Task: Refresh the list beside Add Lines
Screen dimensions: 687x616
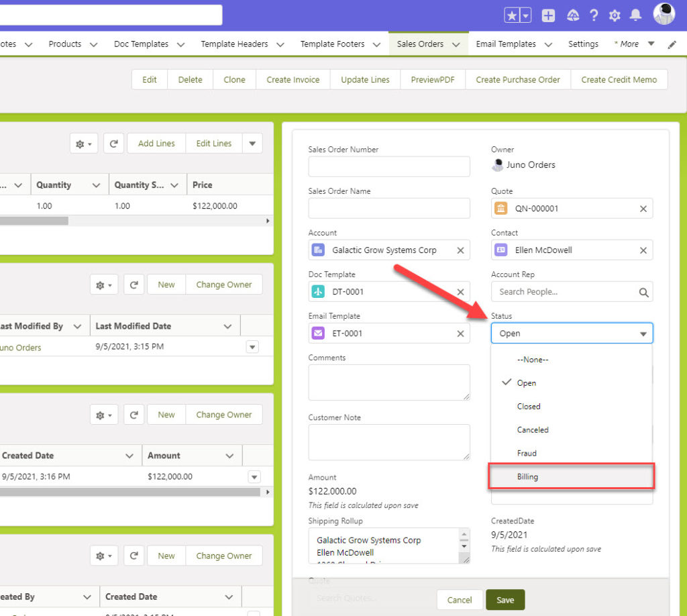Action: [x=113, y=144]
